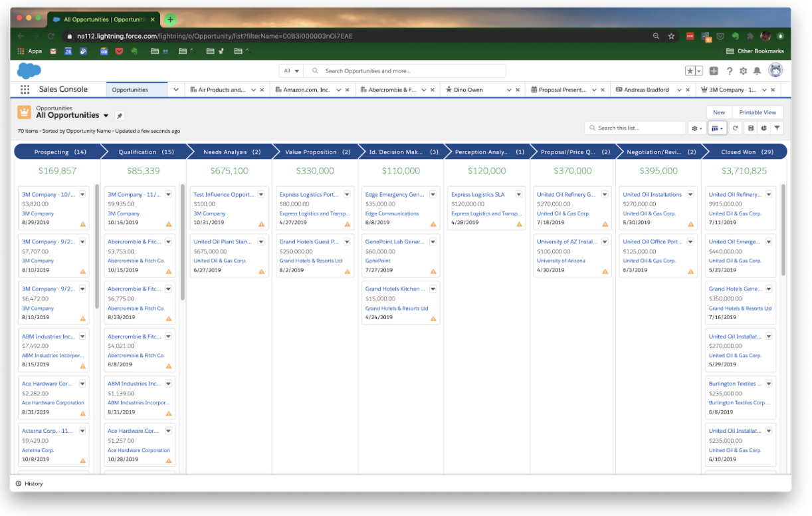
Task: Select the Opportunities navigation tab
Action: [136, 90]
